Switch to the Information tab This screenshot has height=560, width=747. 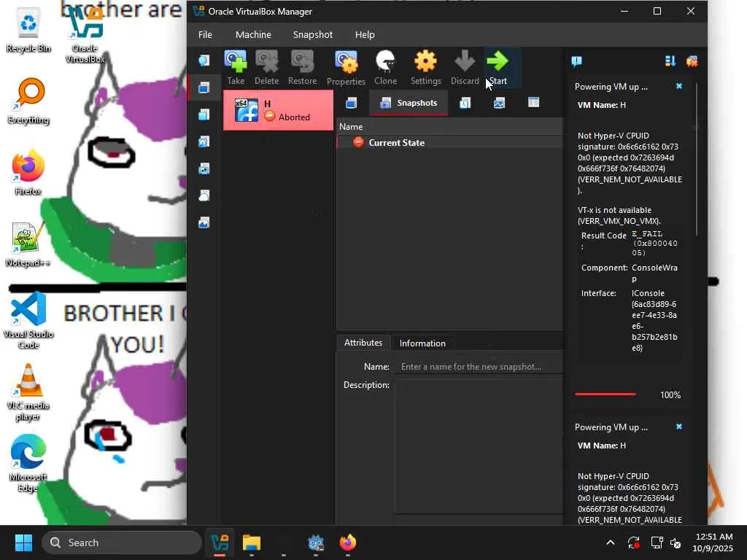click(x=422, y=343)
